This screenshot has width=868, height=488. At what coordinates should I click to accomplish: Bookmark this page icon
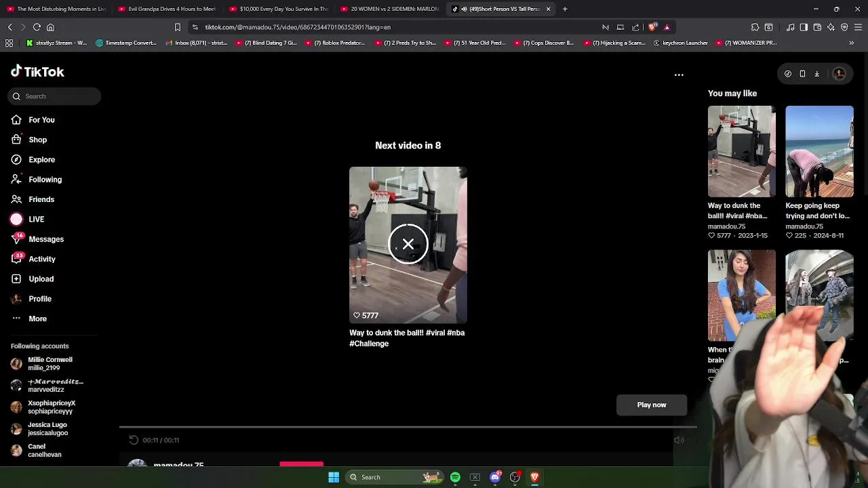point(178,27)
